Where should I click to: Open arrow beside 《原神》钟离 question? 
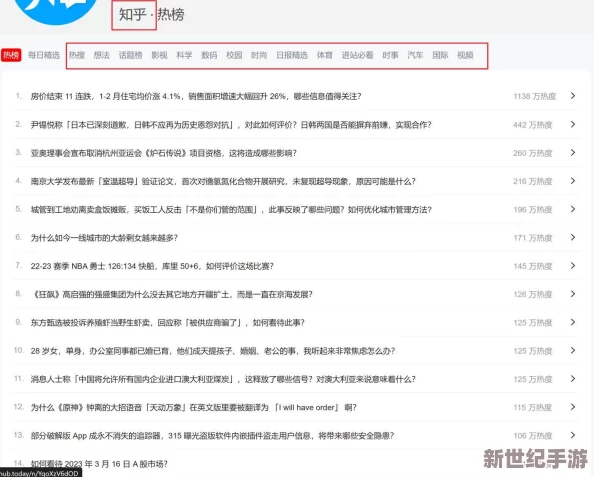click(573, 407)
